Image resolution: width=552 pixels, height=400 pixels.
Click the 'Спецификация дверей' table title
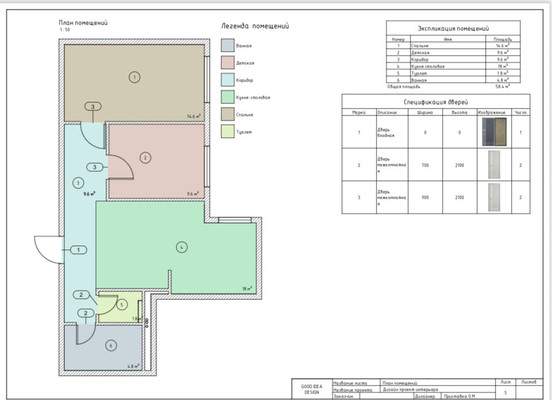[x=436, y=102]
